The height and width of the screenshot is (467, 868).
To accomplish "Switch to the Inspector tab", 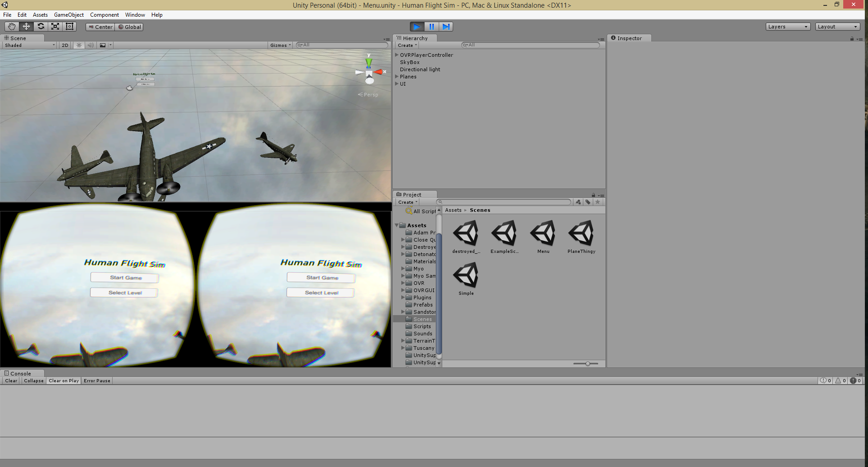I will pos(629,38).
